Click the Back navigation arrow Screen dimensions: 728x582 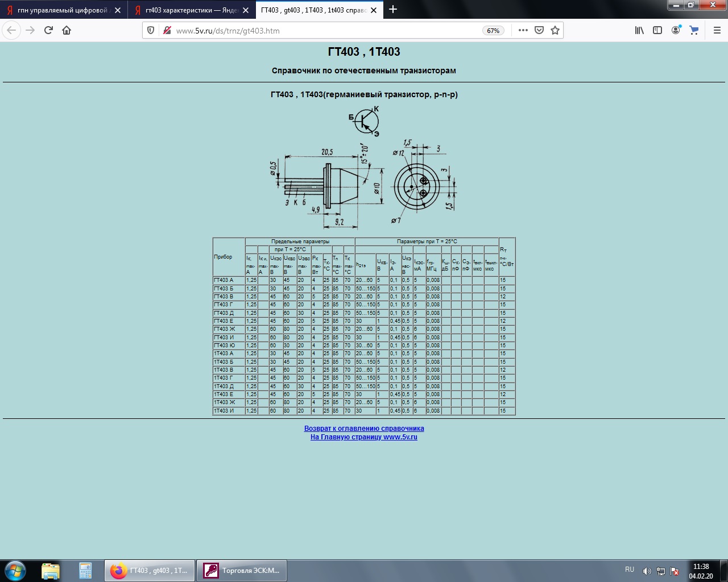[12, 30]
